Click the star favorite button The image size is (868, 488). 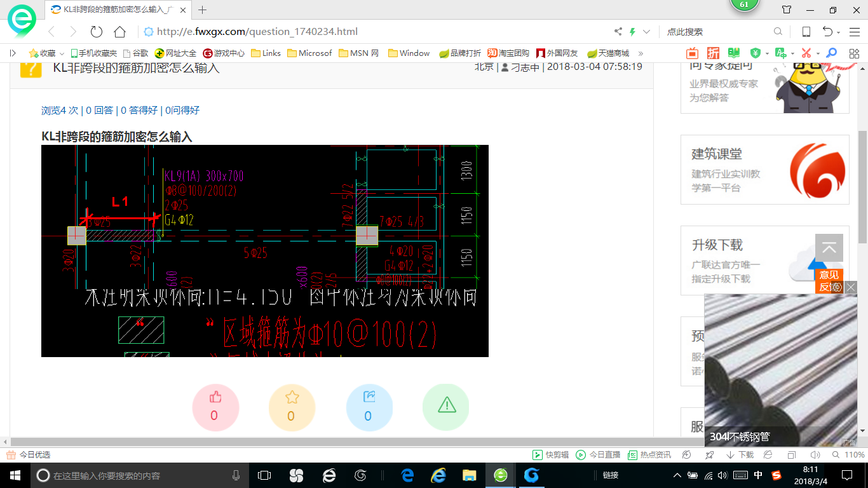coord(292,407)
